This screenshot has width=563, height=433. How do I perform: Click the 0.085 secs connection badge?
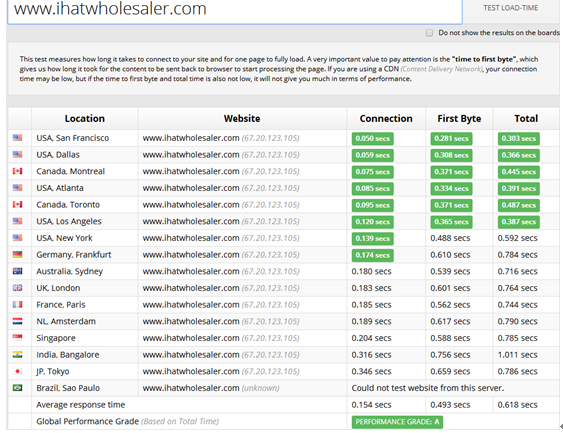tap(373, 188)
